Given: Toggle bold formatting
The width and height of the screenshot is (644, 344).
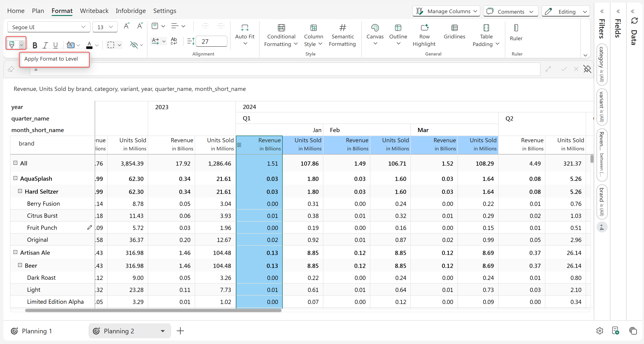Looking at the screenshot, I should (x=35, y=45).
